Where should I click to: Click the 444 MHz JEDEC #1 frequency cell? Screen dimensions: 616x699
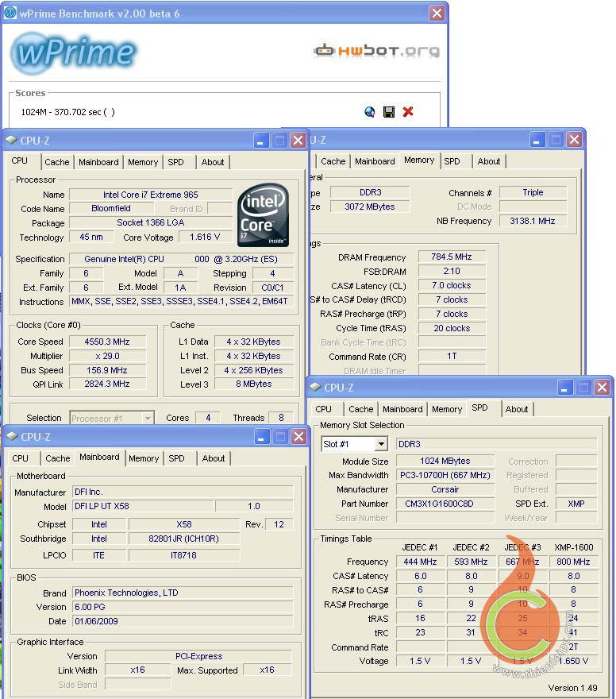tap(420, 562)
